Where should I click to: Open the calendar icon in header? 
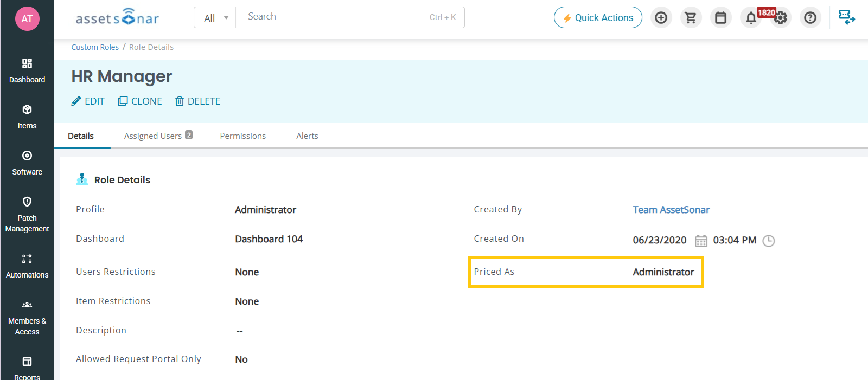(720, 18)
